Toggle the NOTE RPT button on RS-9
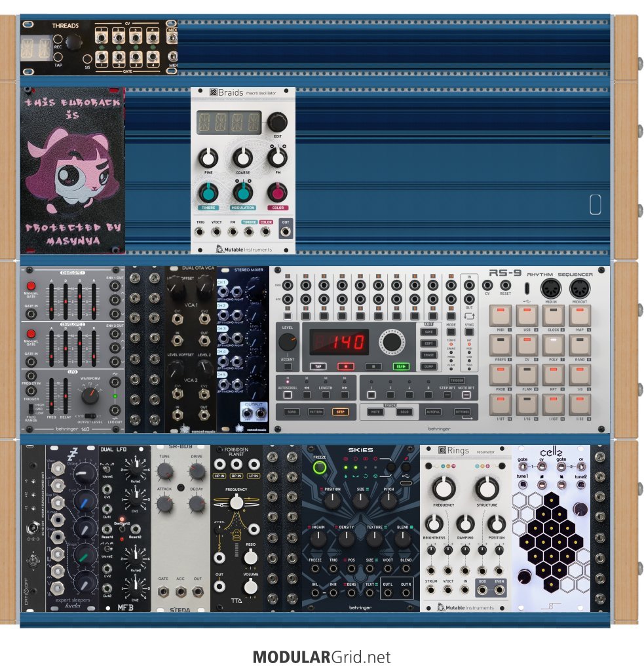Viewport: 644px width, 671px height. click(466, 395)
